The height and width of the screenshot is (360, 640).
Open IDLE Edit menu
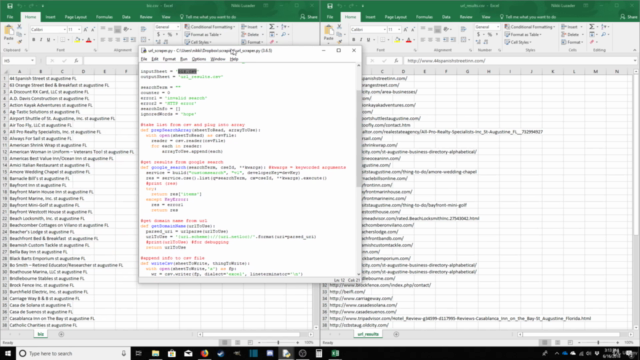pyautogui.click(x=155, y=59)
